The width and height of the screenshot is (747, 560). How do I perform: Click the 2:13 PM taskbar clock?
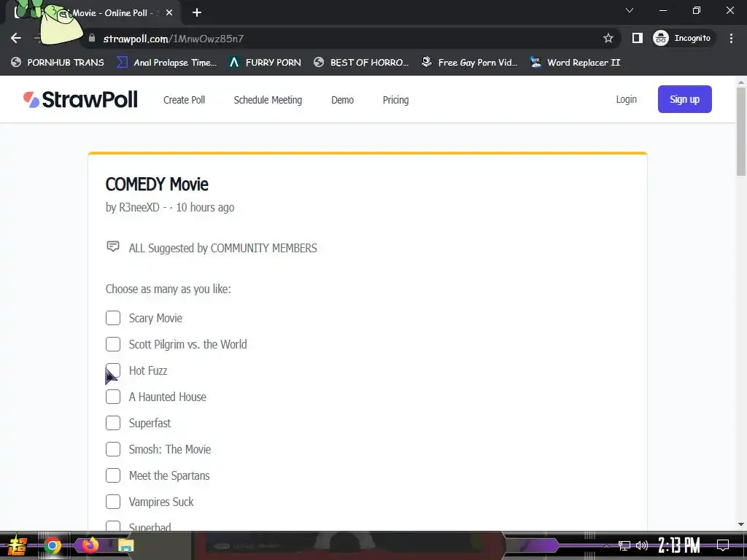click(679, 545)
